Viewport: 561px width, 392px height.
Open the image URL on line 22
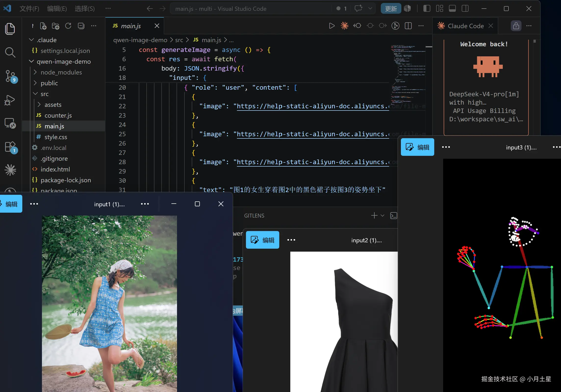click(313, 106)
